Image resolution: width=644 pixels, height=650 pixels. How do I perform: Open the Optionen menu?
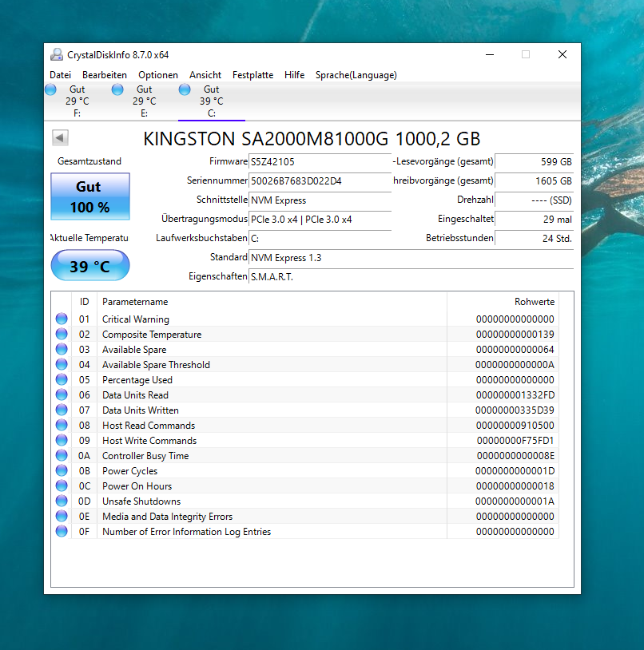pos(158,75)
